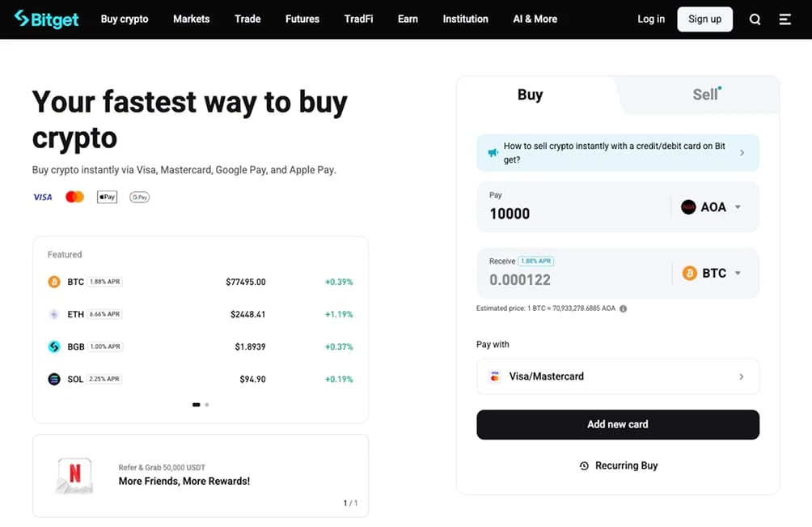Viewport: 812px width, 527px height.
Task: Select the Buy tab
Action: click(531, 95)
